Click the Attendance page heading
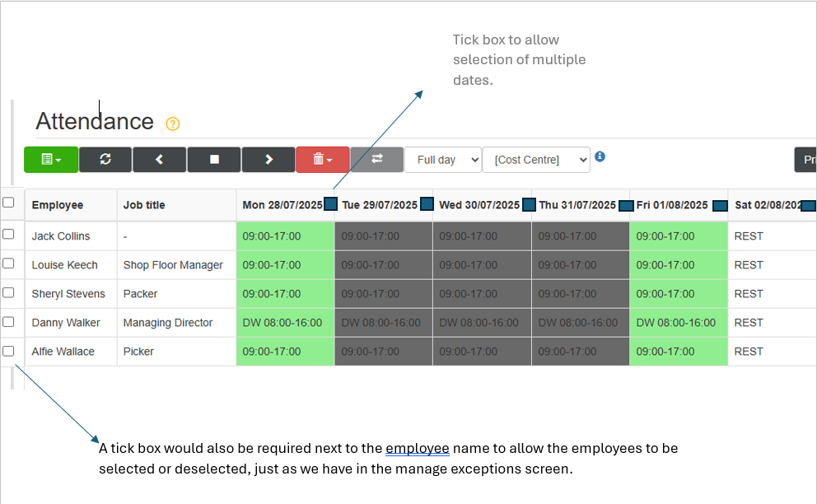 [95, 121]
